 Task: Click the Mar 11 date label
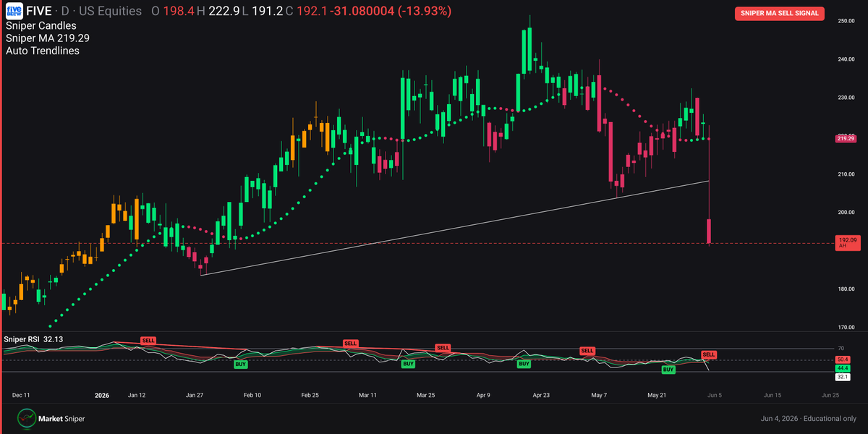pos(368,396)
